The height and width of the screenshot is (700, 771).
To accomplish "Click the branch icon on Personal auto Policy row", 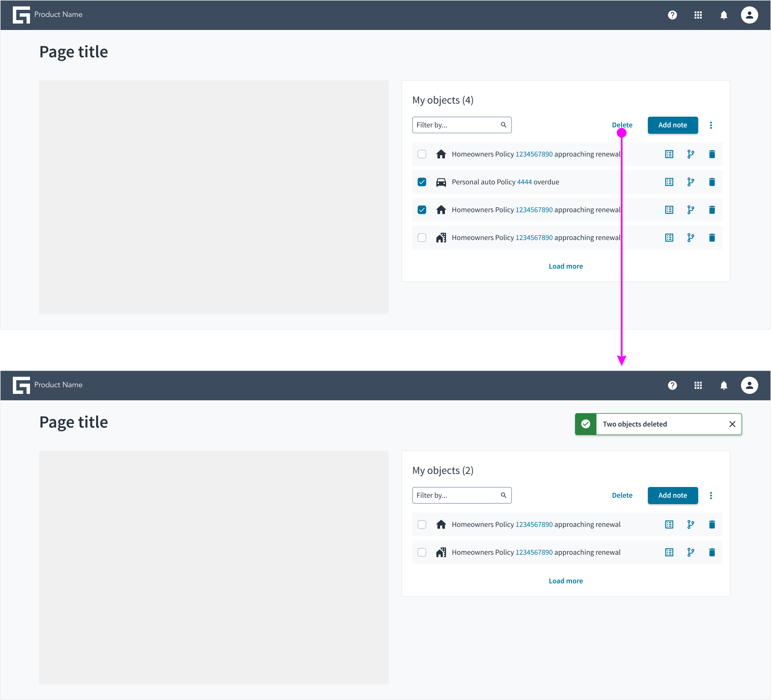I will (x=690, y=182).
